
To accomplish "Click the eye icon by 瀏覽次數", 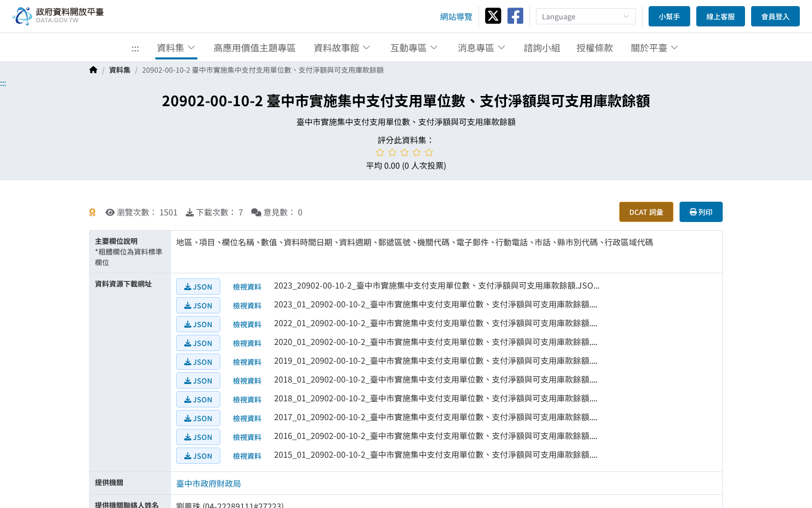I will click(110, 212).
